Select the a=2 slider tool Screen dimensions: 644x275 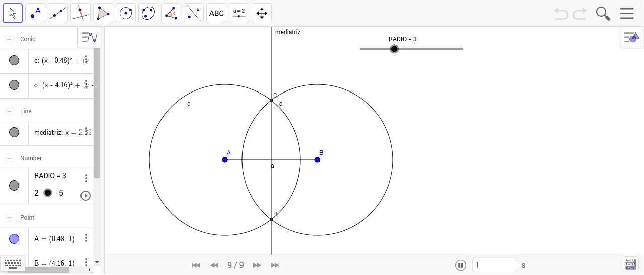(239, 13)
